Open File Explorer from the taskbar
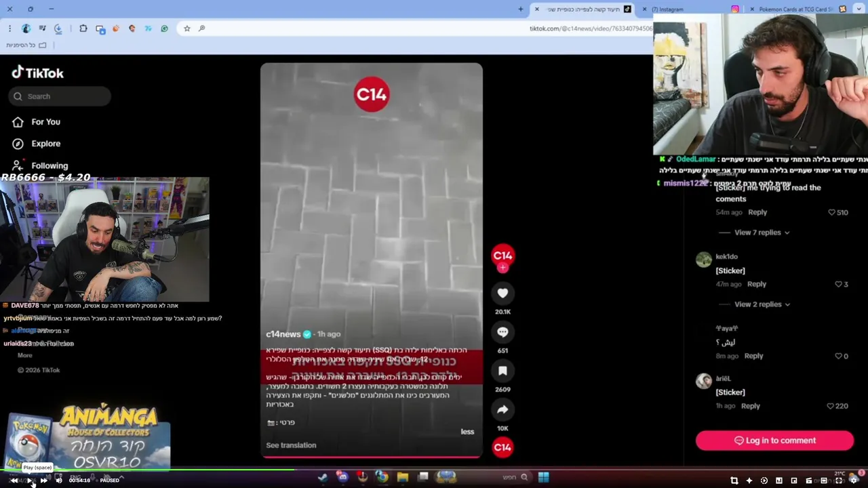 403,477
